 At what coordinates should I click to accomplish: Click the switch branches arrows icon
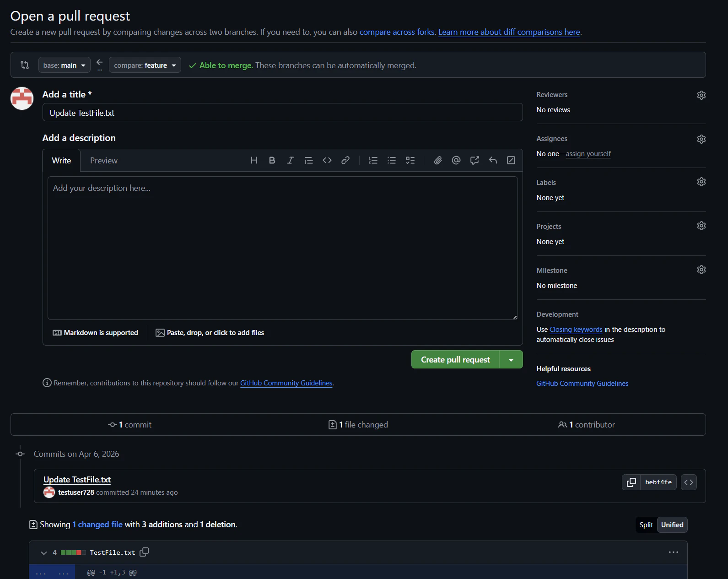pos(25,65)
